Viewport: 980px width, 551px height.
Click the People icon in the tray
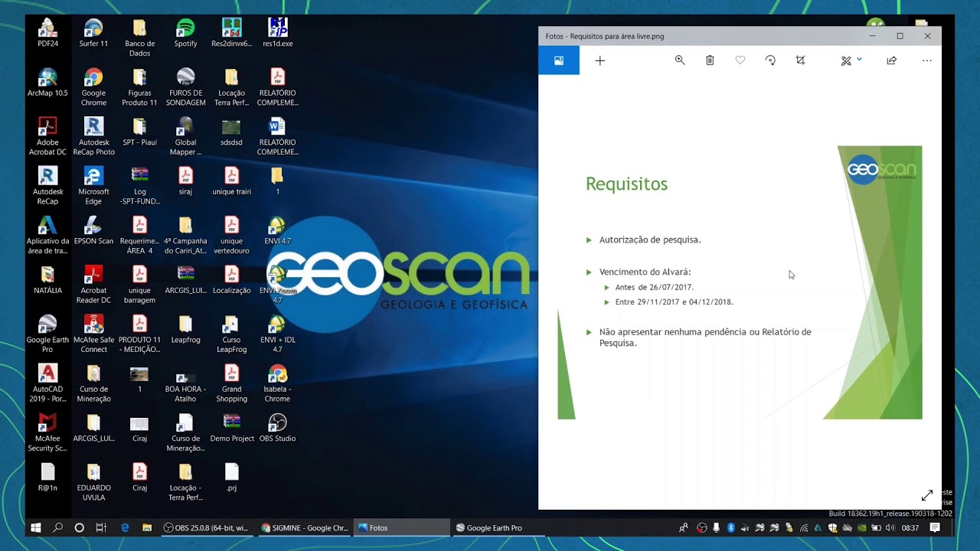[x=683, y=528]
